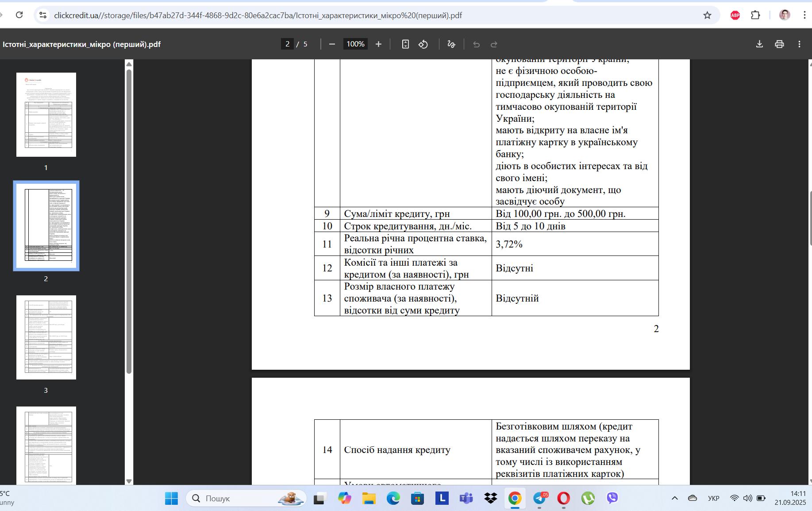Image resolution: width=812 pixels, height=511 pixels.
Task: Zoom in the PDF with plus button
Action: pyautogui.click(x=378, y=44)
